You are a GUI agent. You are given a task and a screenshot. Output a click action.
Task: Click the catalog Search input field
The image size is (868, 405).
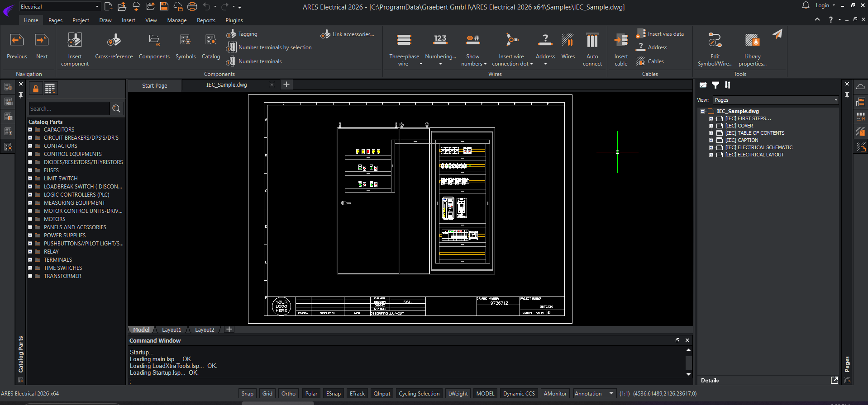(69, 108)
